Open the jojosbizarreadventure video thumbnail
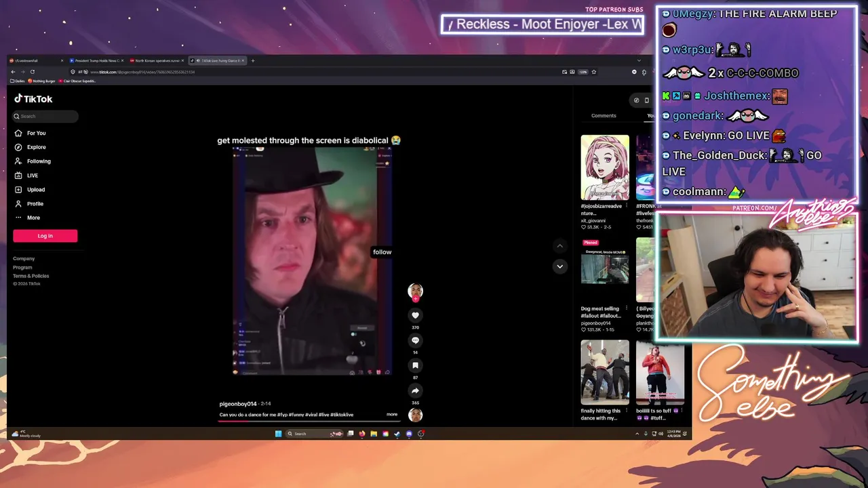 click(x=605, y=167)
